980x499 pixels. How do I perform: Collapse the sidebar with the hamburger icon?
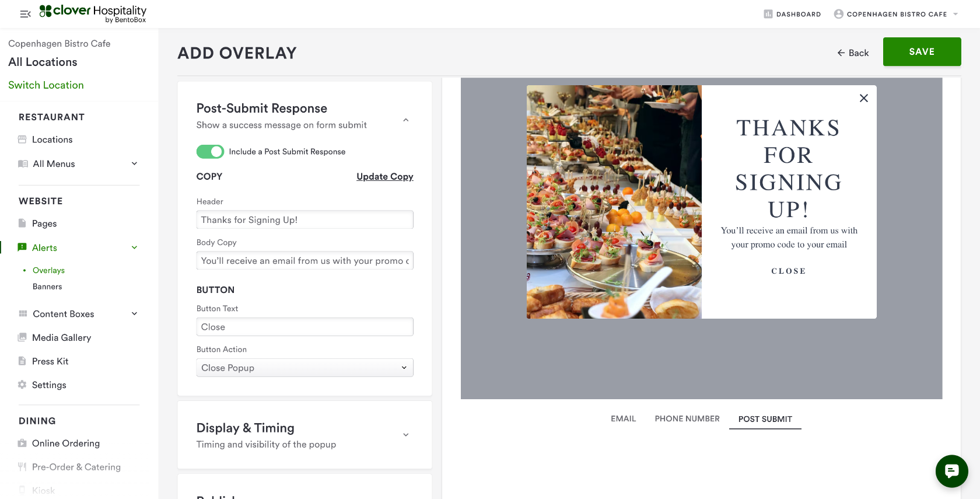pyautogui.click(x=25, y=14)
